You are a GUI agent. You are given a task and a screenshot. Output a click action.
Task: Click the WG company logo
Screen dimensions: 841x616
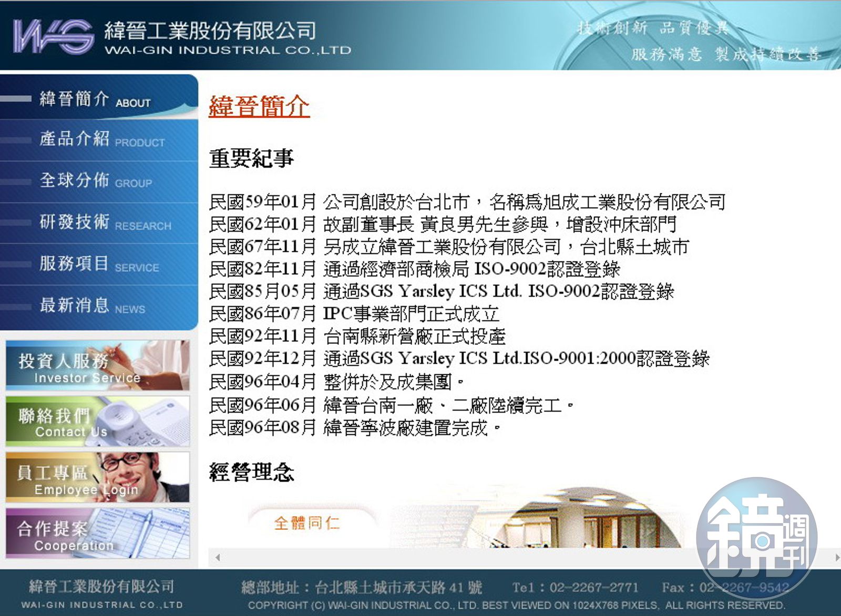pos(54,36)
